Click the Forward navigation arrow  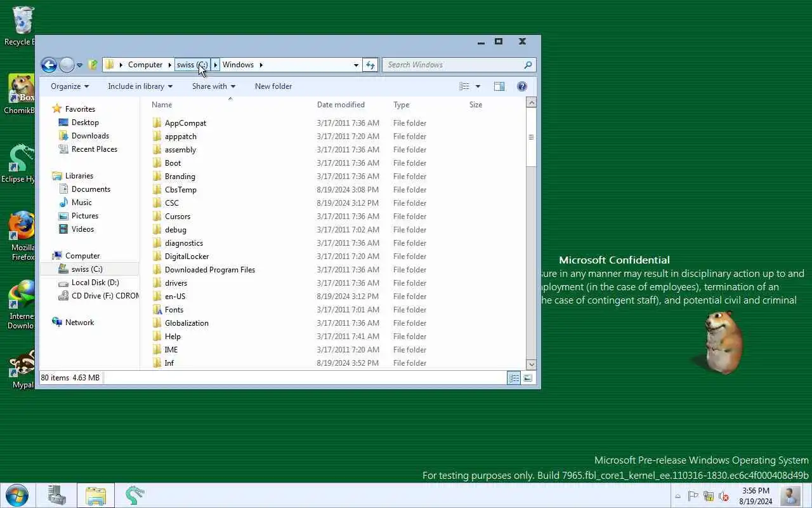(67, 65)
